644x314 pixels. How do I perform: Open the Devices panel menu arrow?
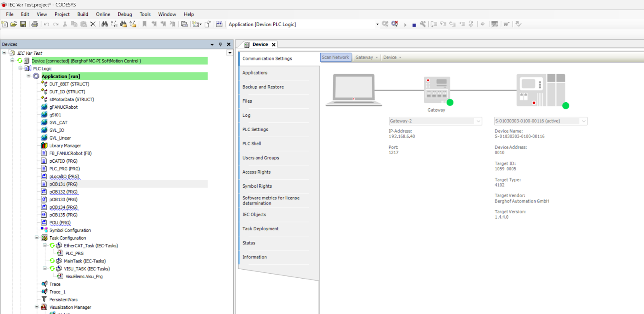point(212,44)
